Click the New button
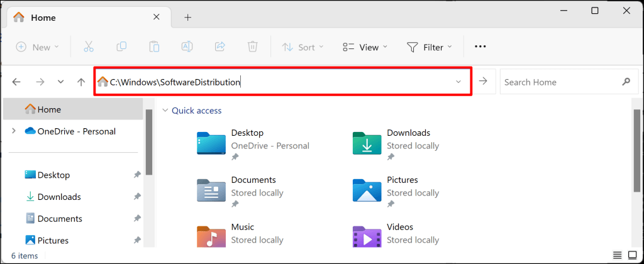The image size is (644, 264). [x=37, y=47]
